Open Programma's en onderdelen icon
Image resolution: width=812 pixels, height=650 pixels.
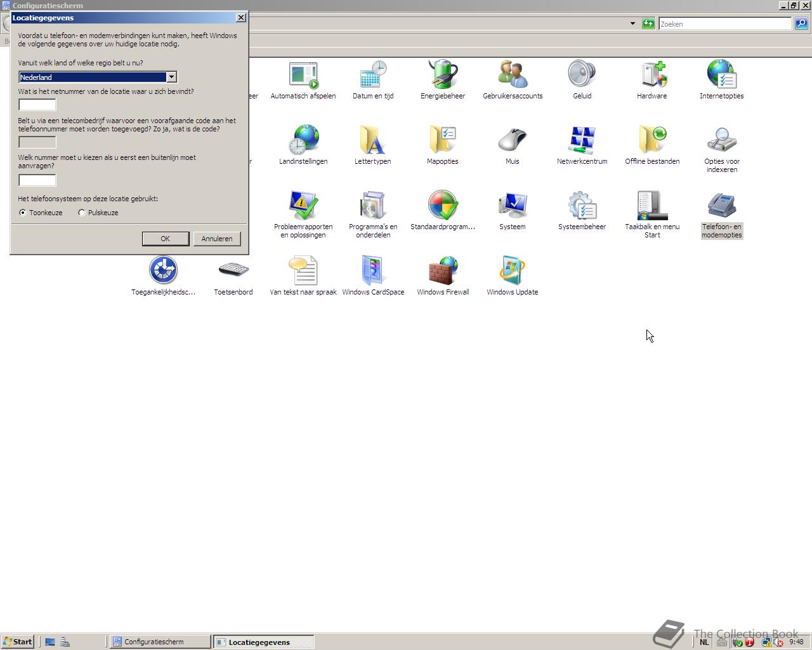[x=373, y=206]
